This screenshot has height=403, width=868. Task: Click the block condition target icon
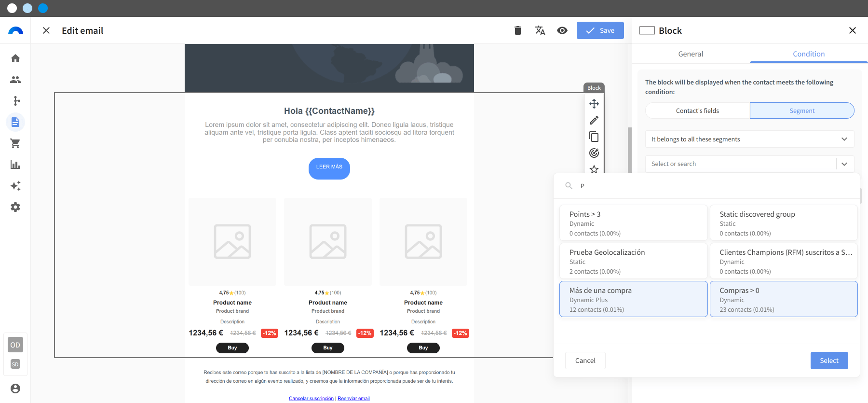coord(594,153)
